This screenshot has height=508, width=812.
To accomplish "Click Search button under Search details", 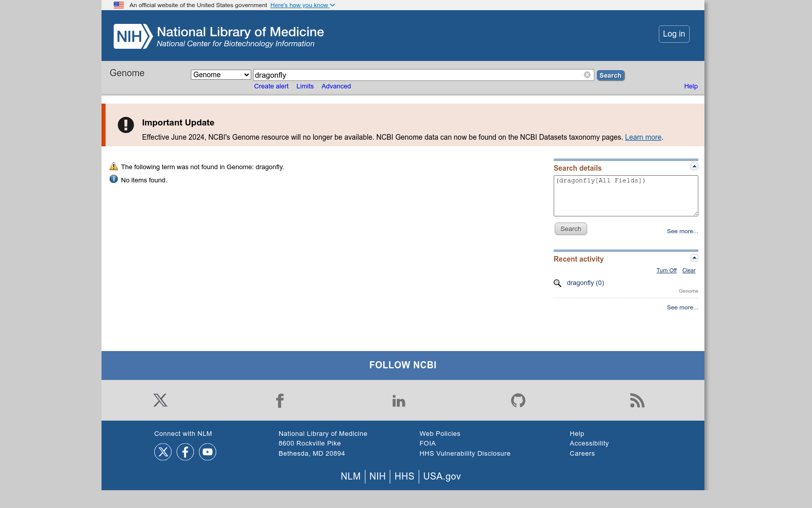I will click(571, 229).
